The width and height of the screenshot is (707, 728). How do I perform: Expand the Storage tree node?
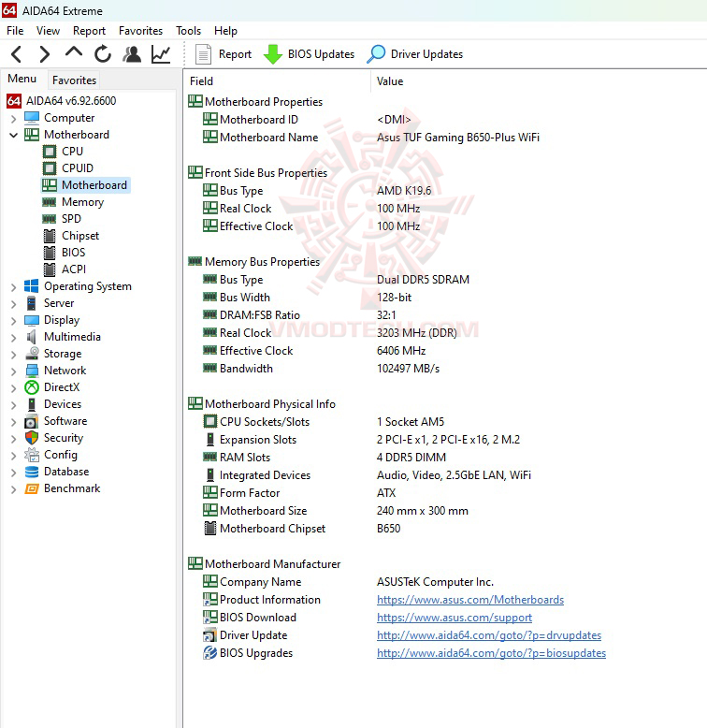click(x=13, y=355)
